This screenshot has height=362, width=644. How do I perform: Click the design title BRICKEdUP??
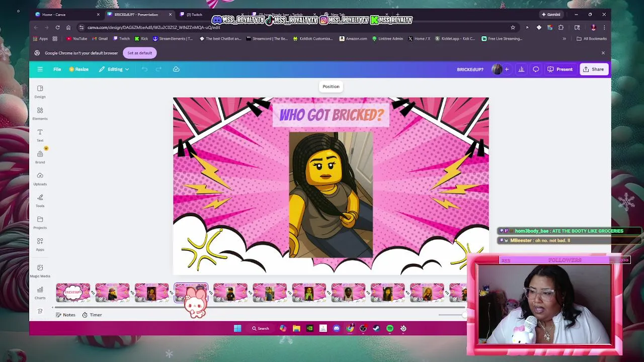coord(470,69)
